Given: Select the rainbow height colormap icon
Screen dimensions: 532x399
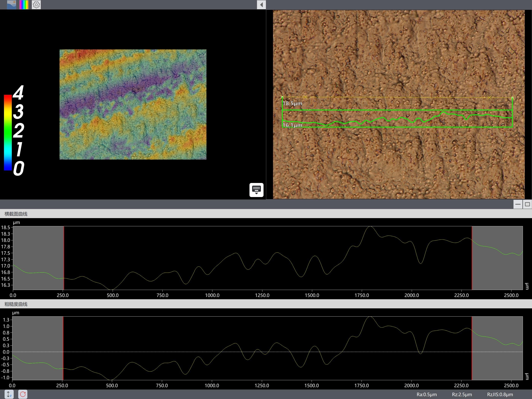Looking at the screenshot, I should pos(24,5).
